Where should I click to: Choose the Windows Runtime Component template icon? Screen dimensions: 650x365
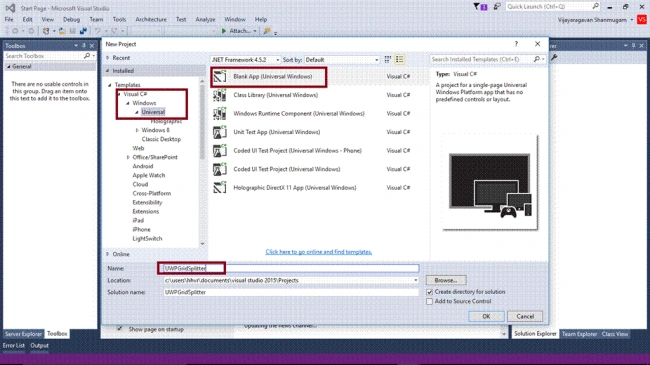pyautogui.click(x=220, y=114)
